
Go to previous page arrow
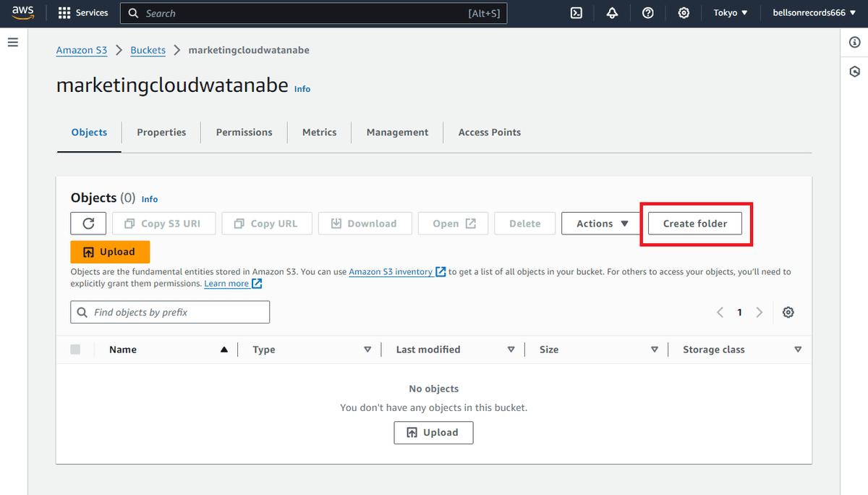720,313
